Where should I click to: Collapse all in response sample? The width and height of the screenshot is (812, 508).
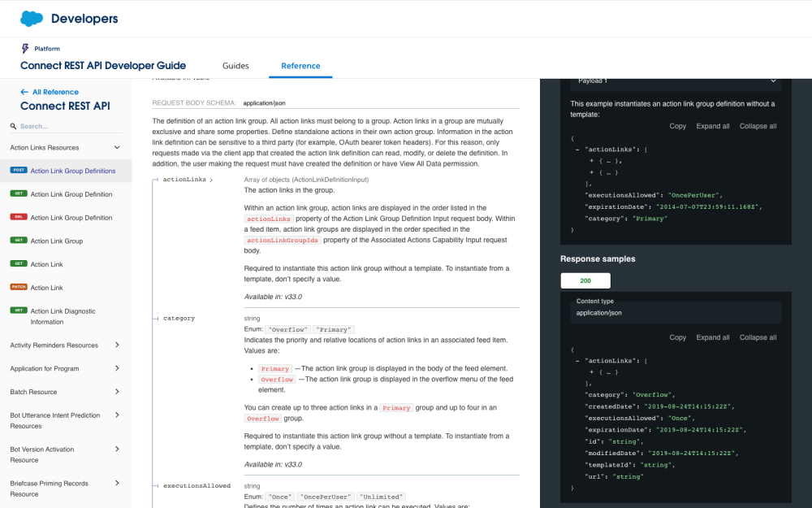click(758, 337)
